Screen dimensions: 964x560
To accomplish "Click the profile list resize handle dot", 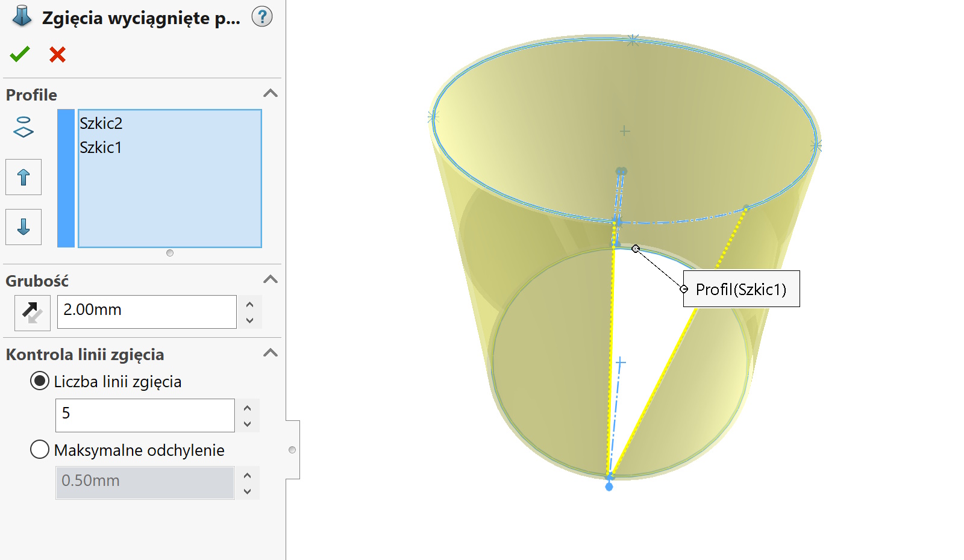I will coord(170,253).
